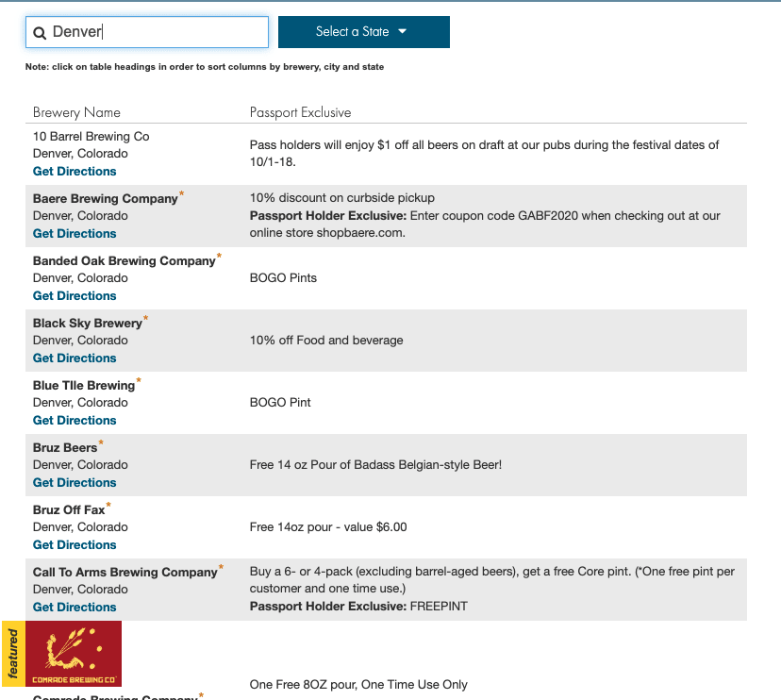Sort by Passport Exclusive column heading
This screenshot has width=781, height=700.
point(300,112)
